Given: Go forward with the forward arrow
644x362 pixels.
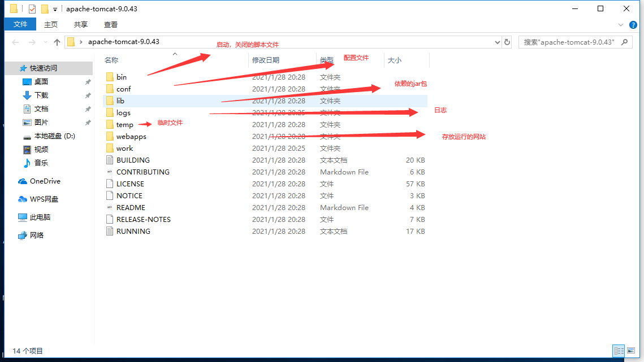Looking at the screenshot, I should coord(32,42).
